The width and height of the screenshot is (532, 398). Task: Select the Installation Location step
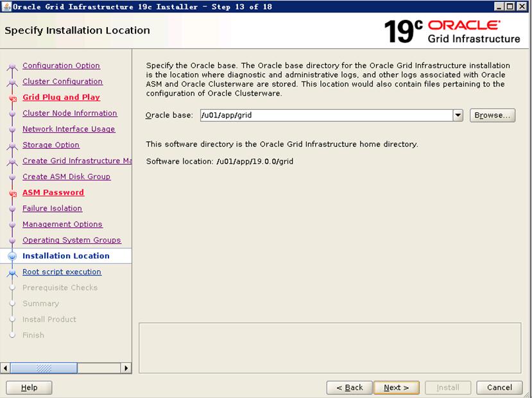[x=66, y=256]
